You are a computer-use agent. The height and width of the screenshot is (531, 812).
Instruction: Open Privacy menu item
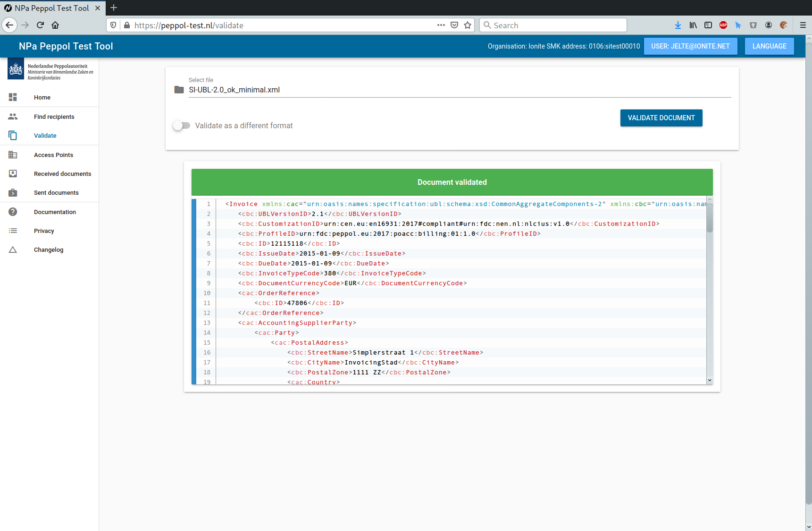[49, 231]
